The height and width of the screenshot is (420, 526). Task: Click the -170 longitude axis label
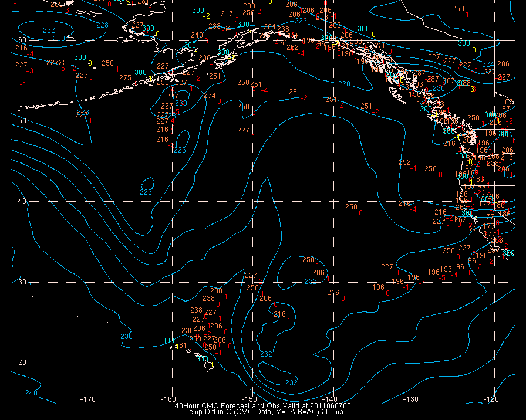pyautogui.click(x=88, y=399)
